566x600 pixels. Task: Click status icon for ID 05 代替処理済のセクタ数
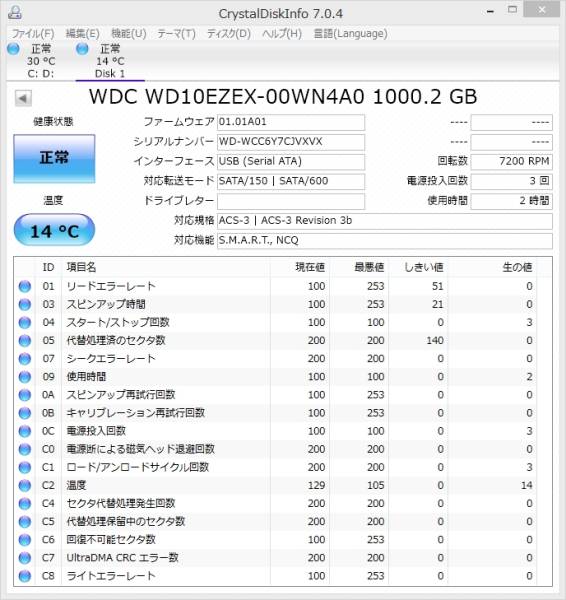(x=25, y=341)
